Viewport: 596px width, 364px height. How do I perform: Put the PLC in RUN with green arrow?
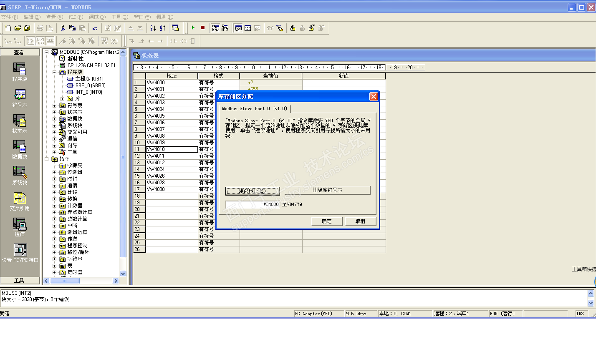pyautogui.click(x=193, y=28)
